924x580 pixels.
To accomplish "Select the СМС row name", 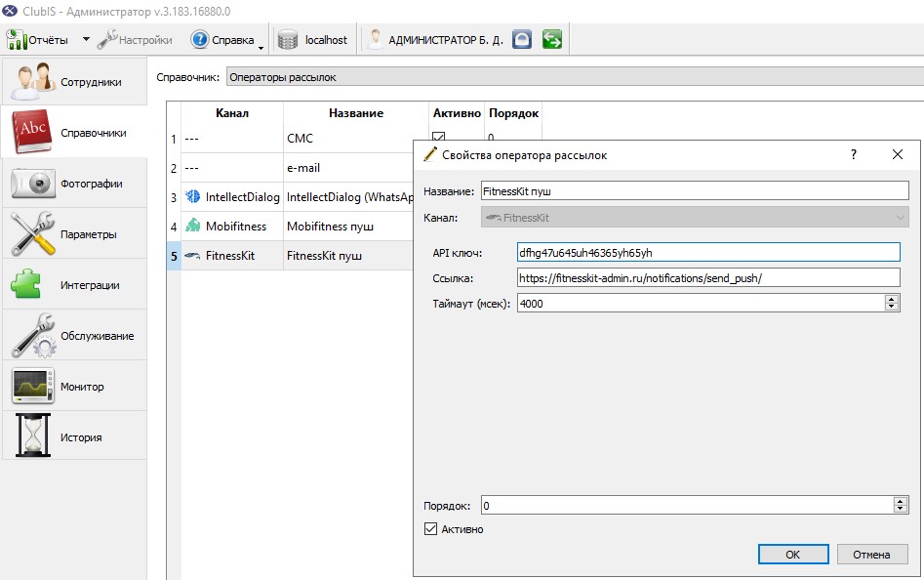I will click(300, 139).
